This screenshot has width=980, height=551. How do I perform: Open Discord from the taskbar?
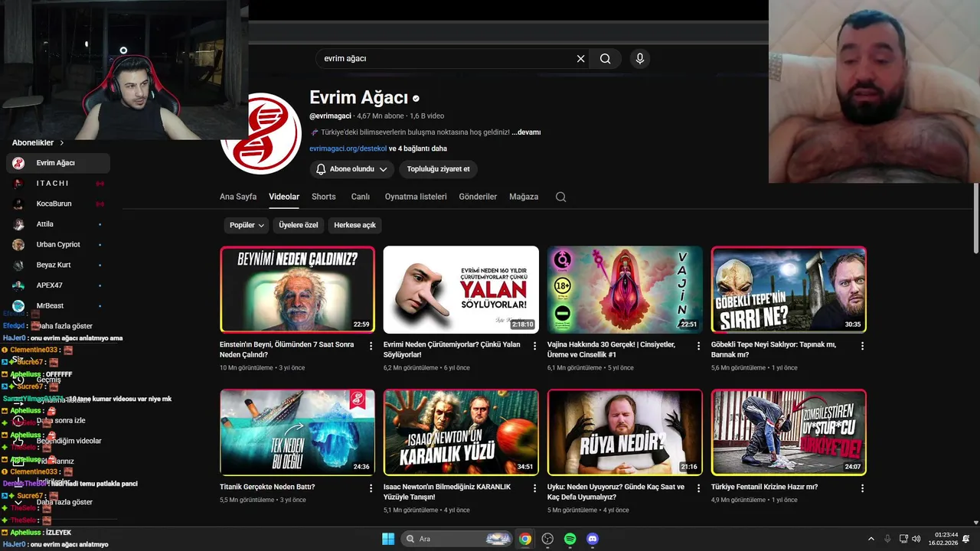593,539
